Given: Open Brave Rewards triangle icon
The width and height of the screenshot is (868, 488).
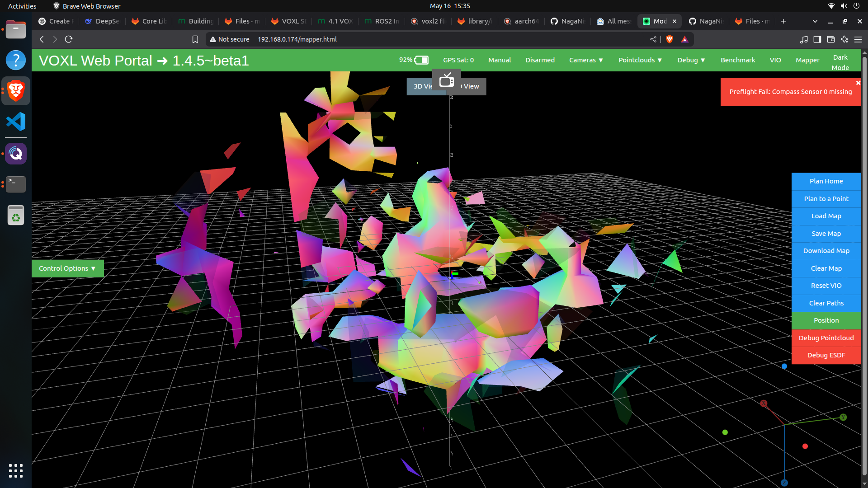Looking at the screenshot, I should [x=684, y=39].
